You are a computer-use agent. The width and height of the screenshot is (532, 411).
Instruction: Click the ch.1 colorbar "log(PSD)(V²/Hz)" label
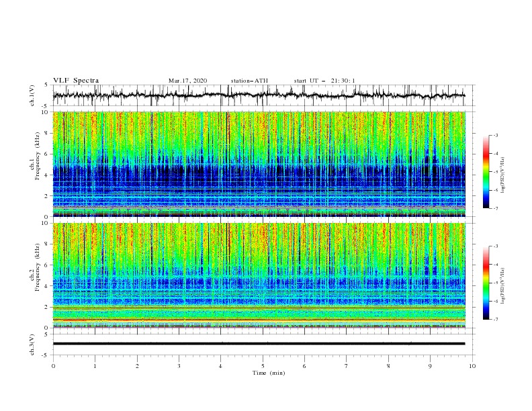[x=503, y=175]
